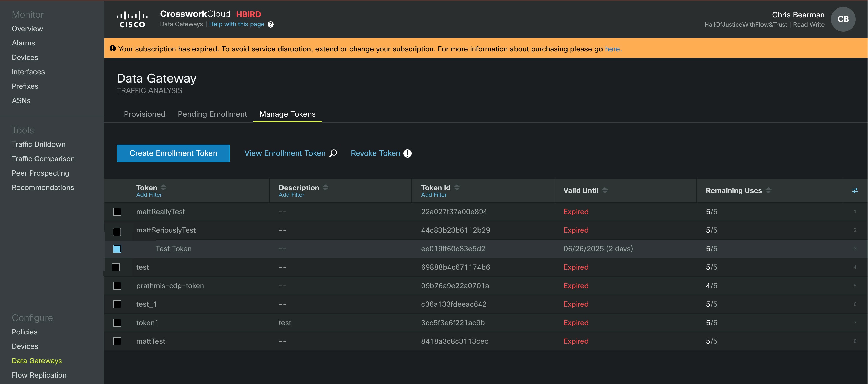The width and height of the screenshot is (868, 384).
Task: Click token name prathmis-cdg-token
Action: (x=170, y=286)
